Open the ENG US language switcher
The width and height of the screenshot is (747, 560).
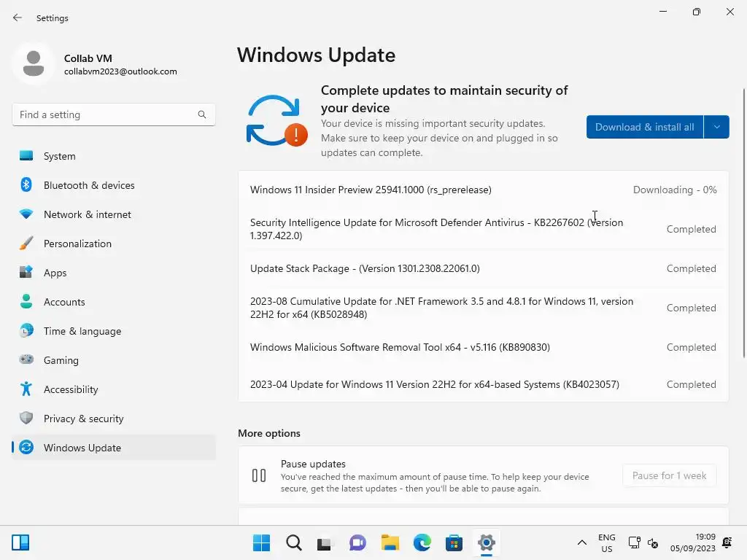606,542
